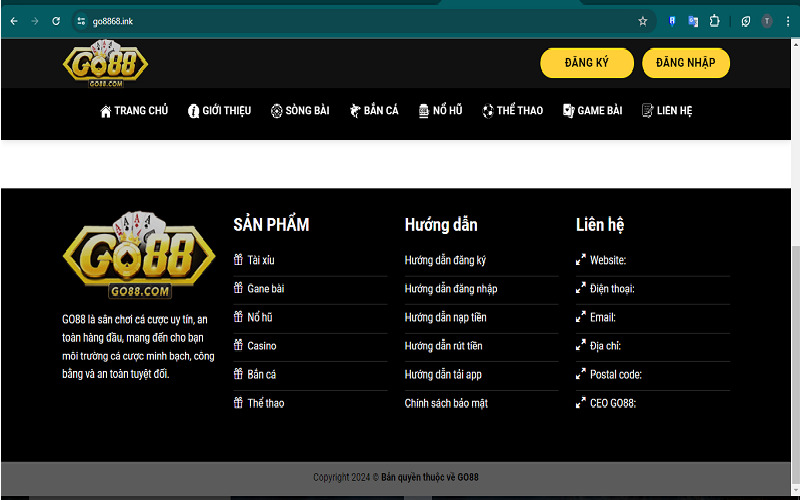
Task: Click the gift icon beside Casino
Action: coord(238,345)
